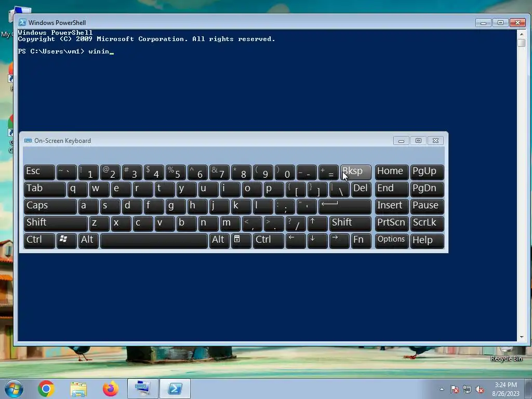Click the letter a key
Screen dimensions: 532x399
(88, 206)
